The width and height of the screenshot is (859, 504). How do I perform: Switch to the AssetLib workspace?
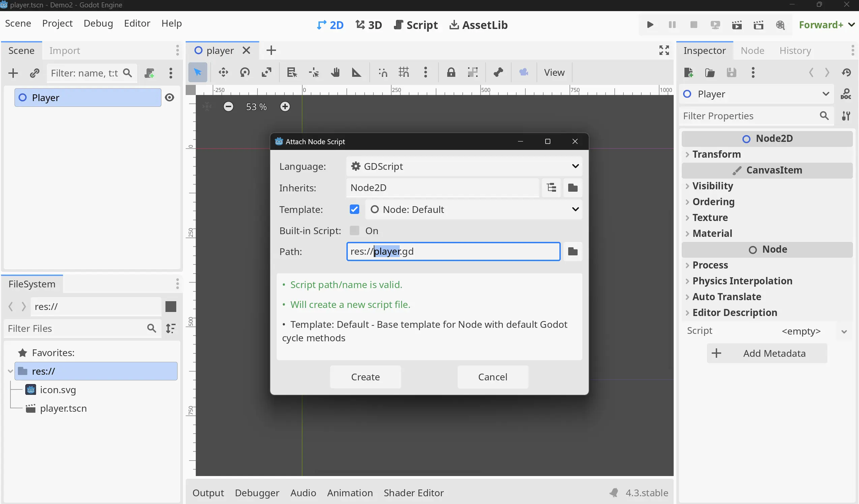click(x=478, y=25)
